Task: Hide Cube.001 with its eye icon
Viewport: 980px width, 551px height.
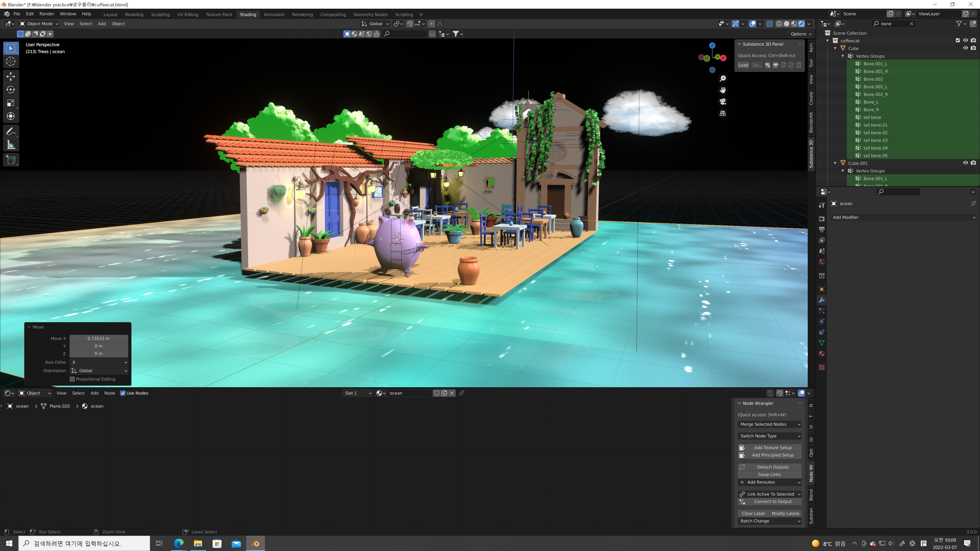Action: tap(965, 163)
